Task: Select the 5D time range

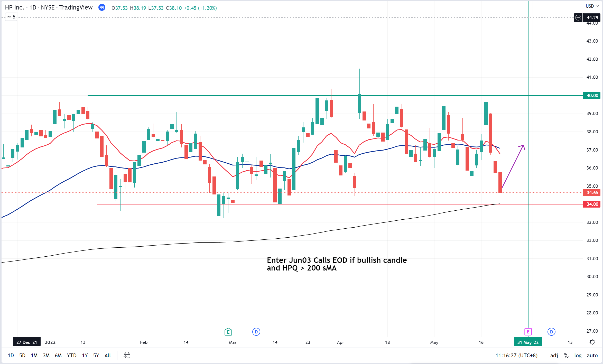Action: click(22, 356)
